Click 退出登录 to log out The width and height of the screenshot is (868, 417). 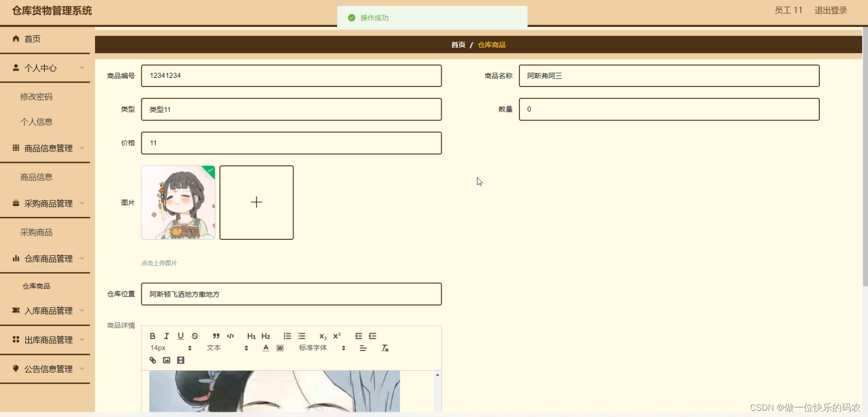(x=830, y=11)
